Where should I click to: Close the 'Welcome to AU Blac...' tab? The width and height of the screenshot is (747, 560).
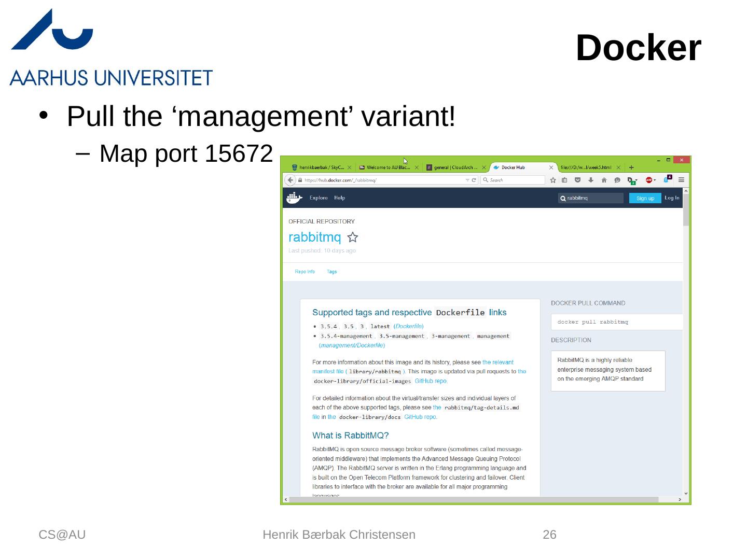[417, 167]
